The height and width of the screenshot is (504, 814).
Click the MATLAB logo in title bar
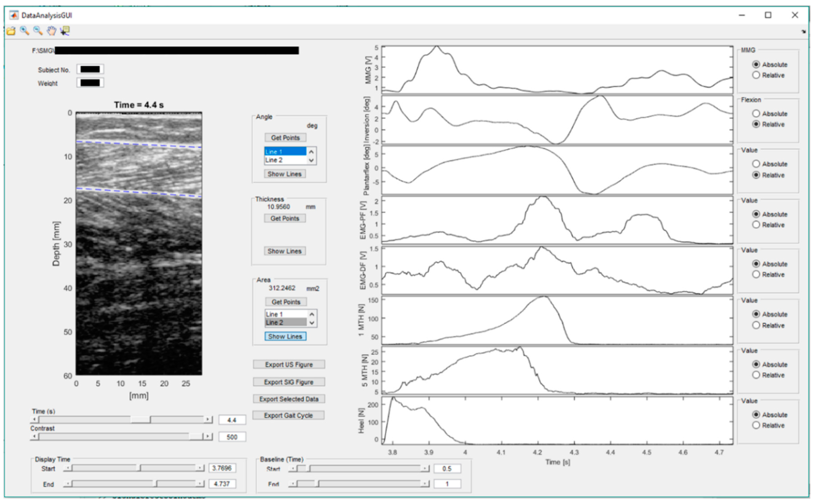click(14, 15)
